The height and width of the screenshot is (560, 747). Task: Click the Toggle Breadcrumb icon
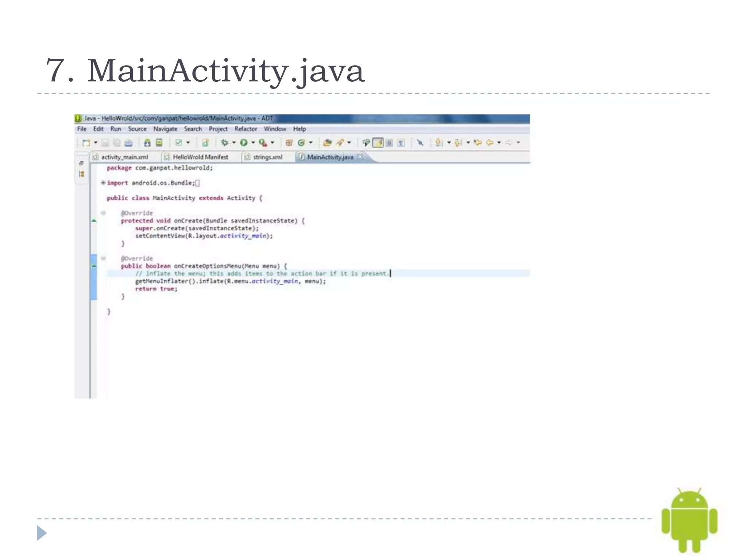[366, 143]
